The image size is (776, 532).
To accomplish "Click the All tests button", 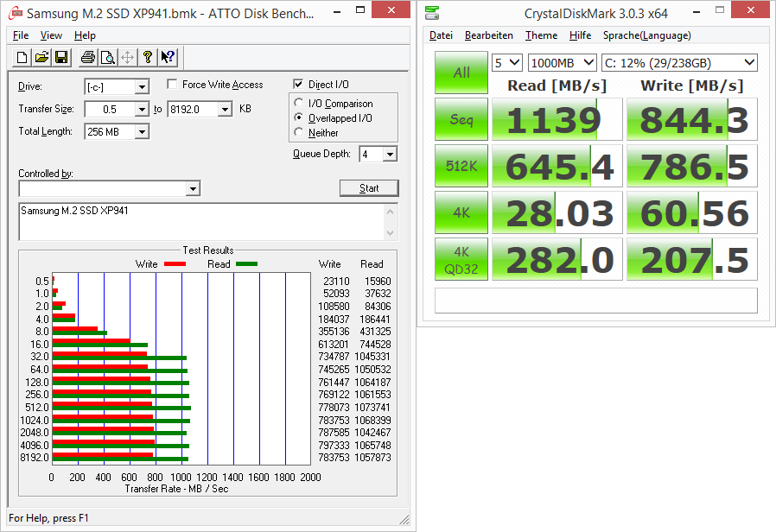I will point(461,73).
